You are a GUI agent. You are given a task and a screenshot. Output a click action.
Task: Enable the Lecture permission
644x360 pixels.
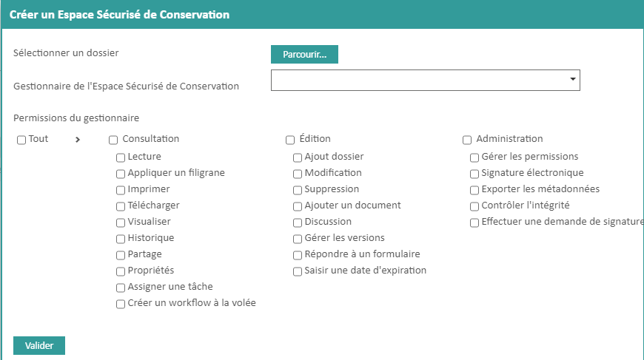(x=121, y=157)
